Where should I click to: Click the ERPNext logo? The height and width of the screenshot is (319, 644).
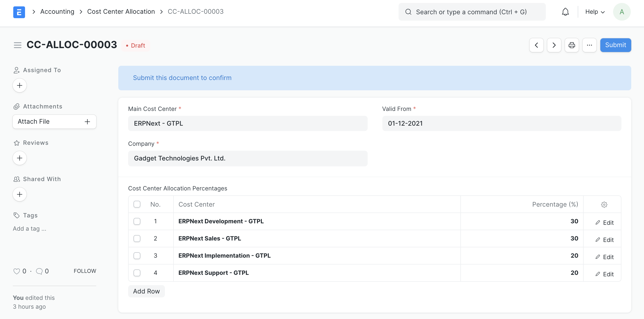(19, 12)
